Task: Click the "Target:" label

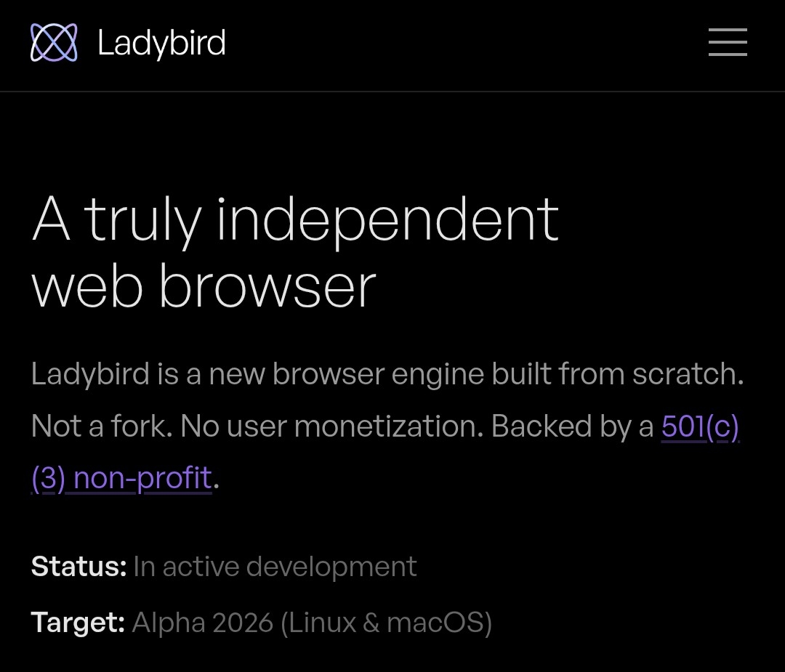Action: pyautogui.click(x=78, y=623)
